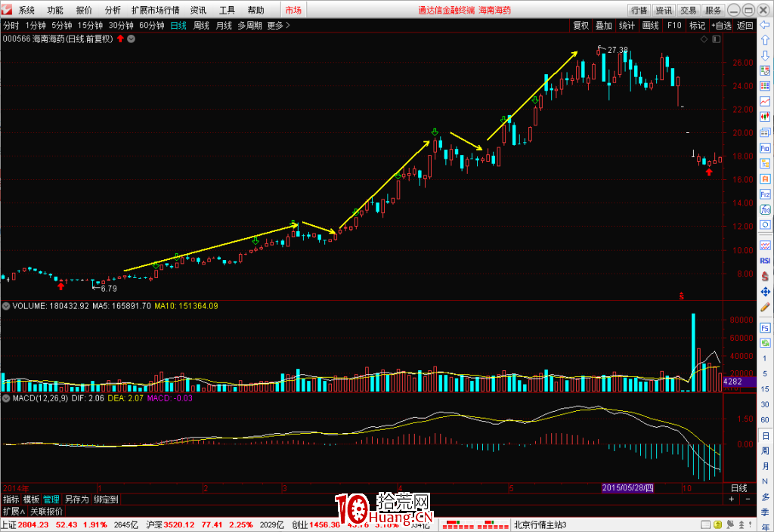Collapse the VOLUME indicator panel arrow

tap(6, 306)
